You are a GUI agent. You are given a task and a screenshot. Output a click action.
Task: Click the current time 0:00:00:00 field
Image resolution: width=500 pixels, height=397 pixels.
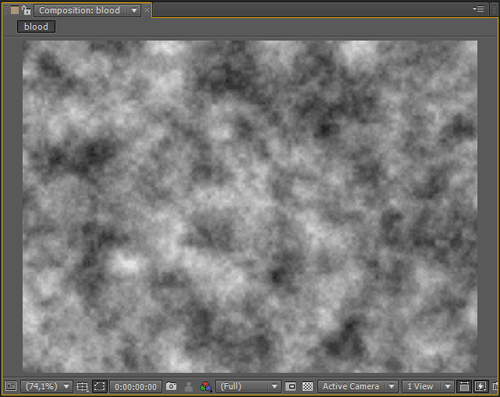pos(136,387)
